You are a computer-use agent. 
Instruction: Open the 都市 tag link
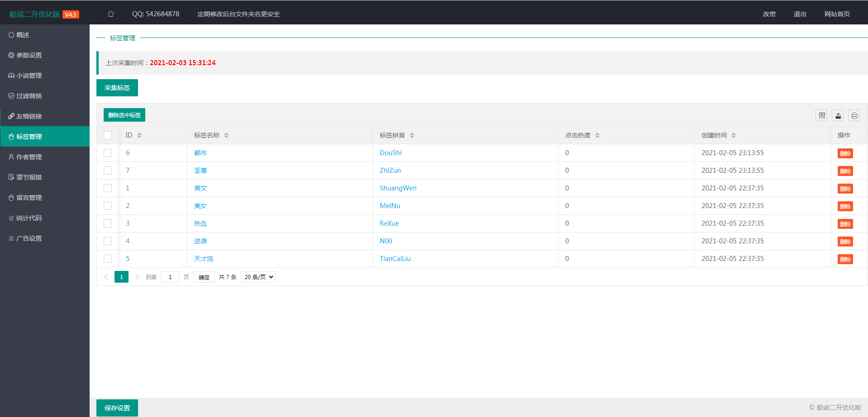tap(200, 153)
